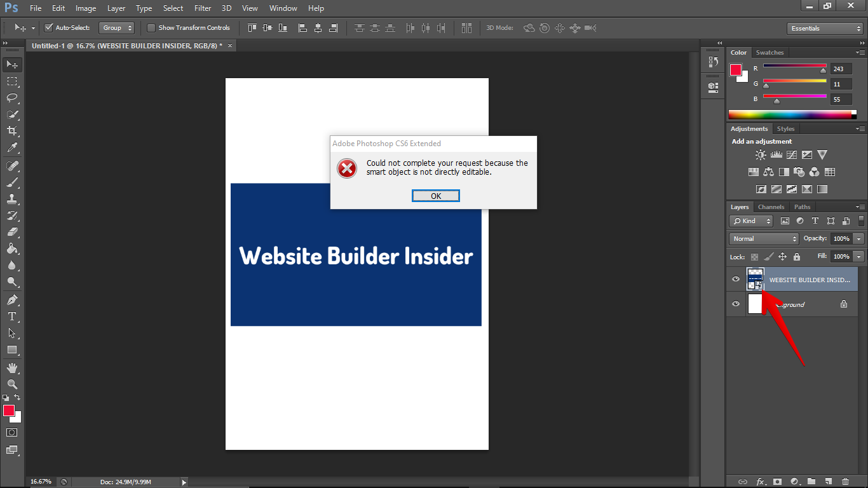The height and width of the screenshot is (488, 868).
Task: Select the Hand tool
Action: (x=12, y=368)
